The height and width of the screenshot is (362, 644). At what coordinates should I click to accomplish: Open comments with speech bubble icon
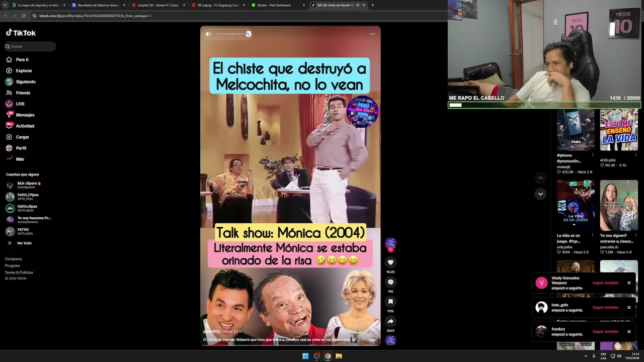[390, 282]
